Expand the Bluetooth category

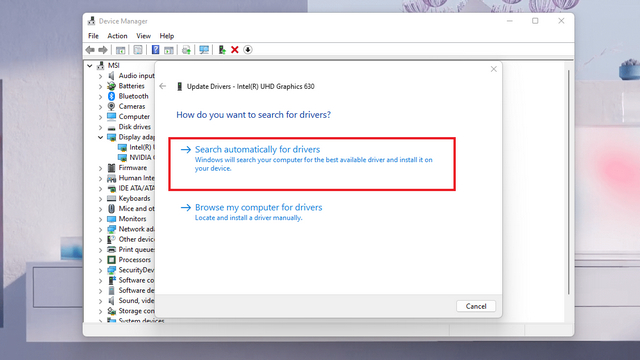point(100,96)
